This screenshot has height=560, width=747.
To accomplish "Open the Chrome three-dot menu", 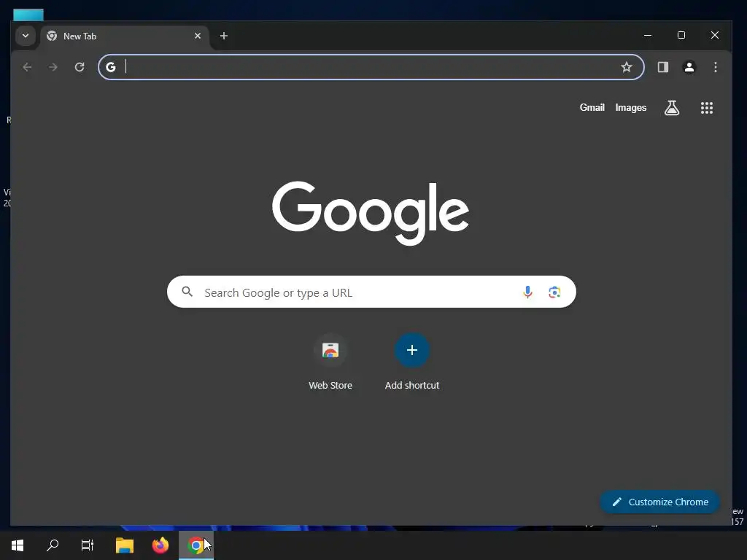I will tap(715, 67).
